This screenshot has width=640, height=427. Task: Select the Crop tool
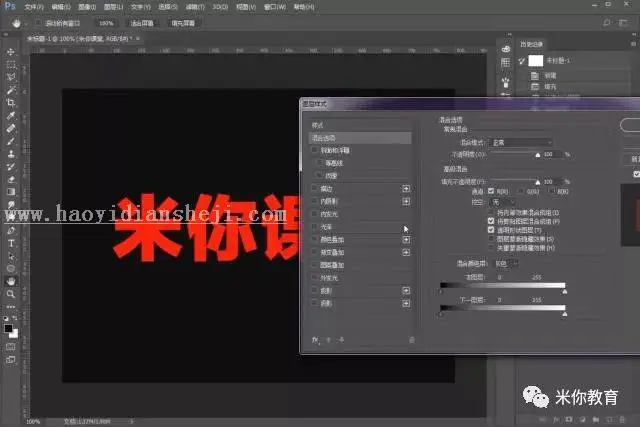click(11, 102)
